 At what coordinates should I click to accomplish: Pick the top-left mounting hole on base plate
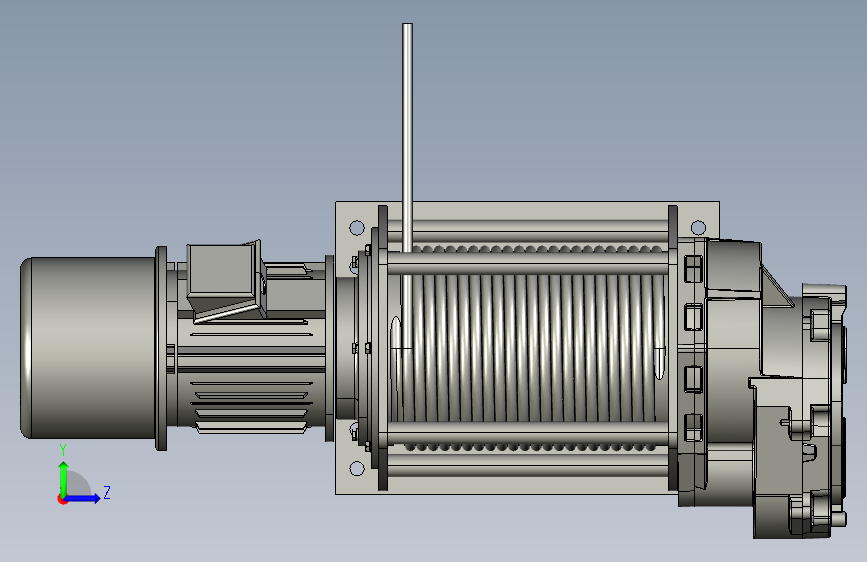pyautogui.click(x=357, y=227)
